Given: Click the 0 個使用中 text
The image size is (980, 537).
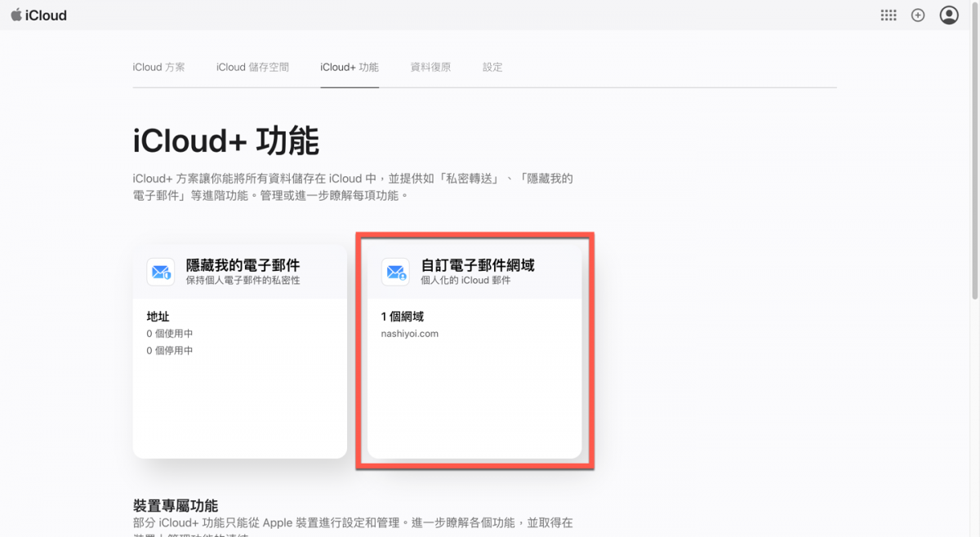Looking at the screenshot, I should pos(170,334).
